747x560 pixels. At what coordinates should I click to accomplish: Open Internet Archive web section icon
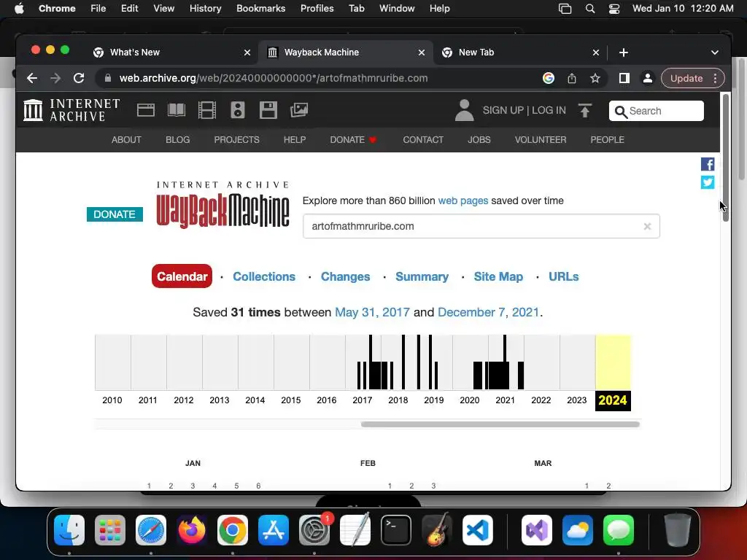point(146,111)
